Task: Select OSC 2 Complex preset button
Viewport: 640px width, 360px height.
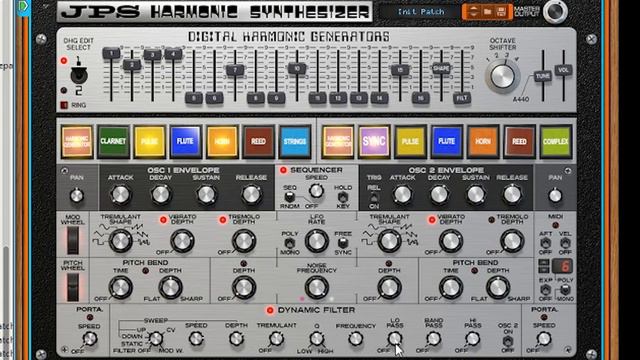Action: [556, 141]
